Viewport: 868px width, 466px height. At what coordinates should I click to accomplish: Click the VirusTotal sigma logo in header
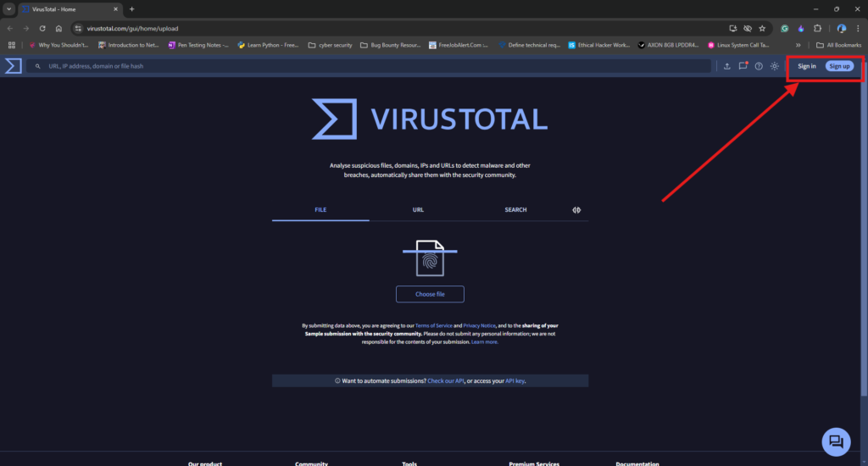point(14,66)
